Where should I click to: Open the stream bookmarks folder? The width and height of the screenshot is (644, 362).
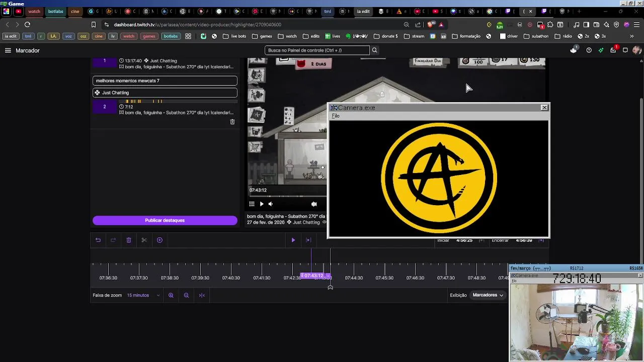click(x=414, y=36)
